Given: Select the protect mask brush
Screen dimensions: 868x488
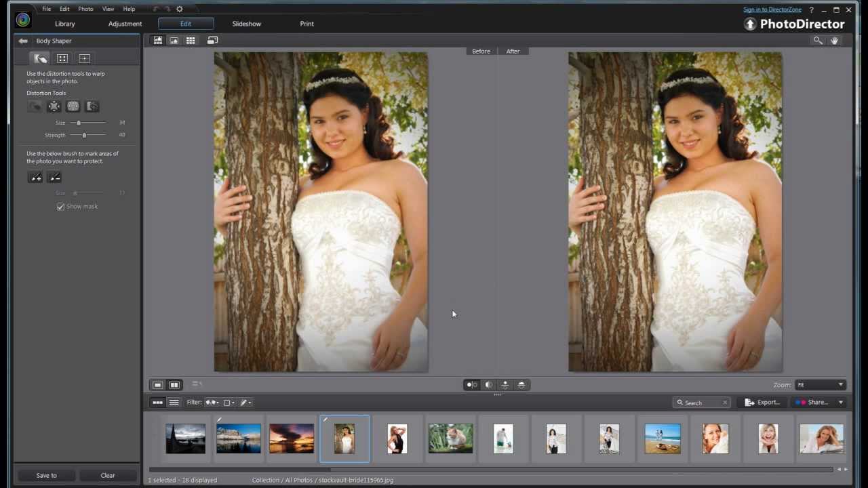Looking at the screenshot, I should tap(35, 177).
